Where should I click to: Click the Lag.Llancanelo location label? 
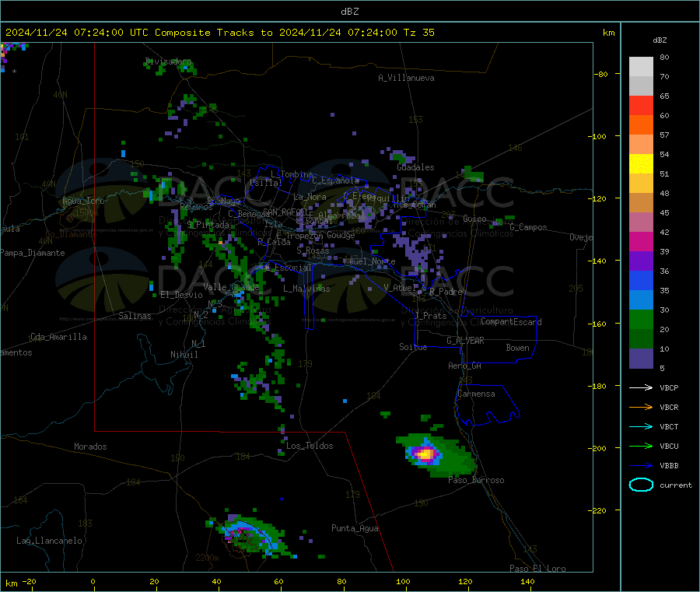[x=49, y=541]
